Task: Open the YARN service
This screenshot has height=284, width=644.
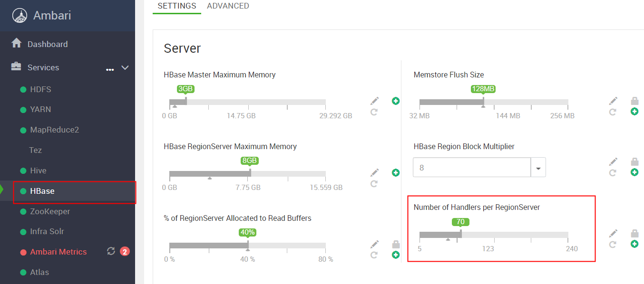Action: point(40,109)
